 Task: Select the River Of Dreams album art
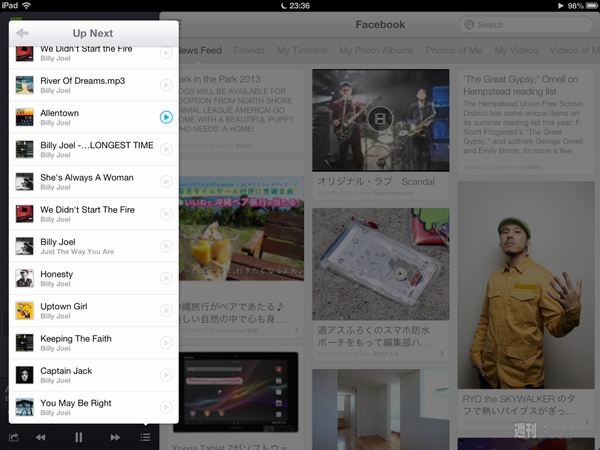pos(24,85)
